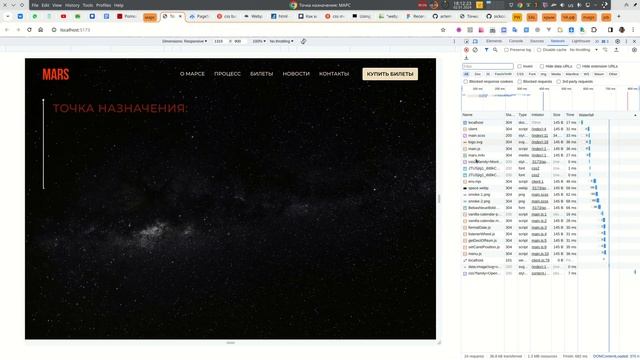Check the Invert filter checkbox
The width and height of the screenshot is (640, 360).
pyautogui.click(x=519, y=66)
